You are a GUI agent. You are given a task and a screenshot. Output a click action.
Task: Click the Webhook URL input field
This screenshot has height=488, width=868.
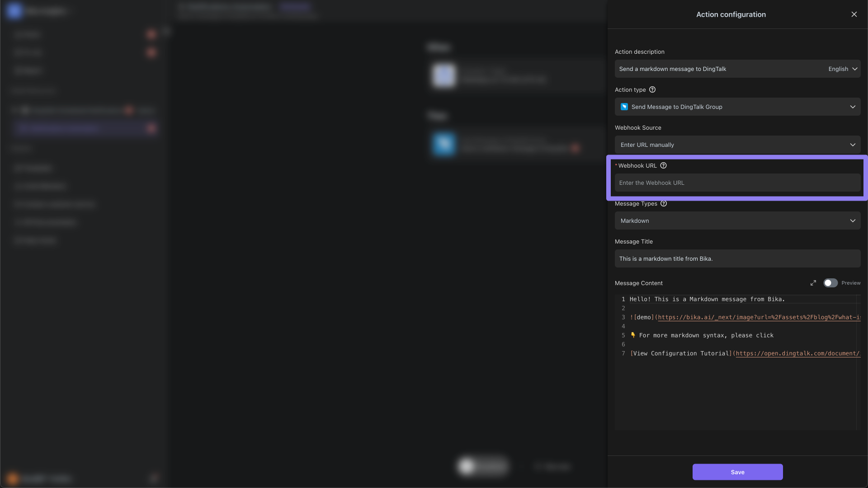(x=737, y=183)
